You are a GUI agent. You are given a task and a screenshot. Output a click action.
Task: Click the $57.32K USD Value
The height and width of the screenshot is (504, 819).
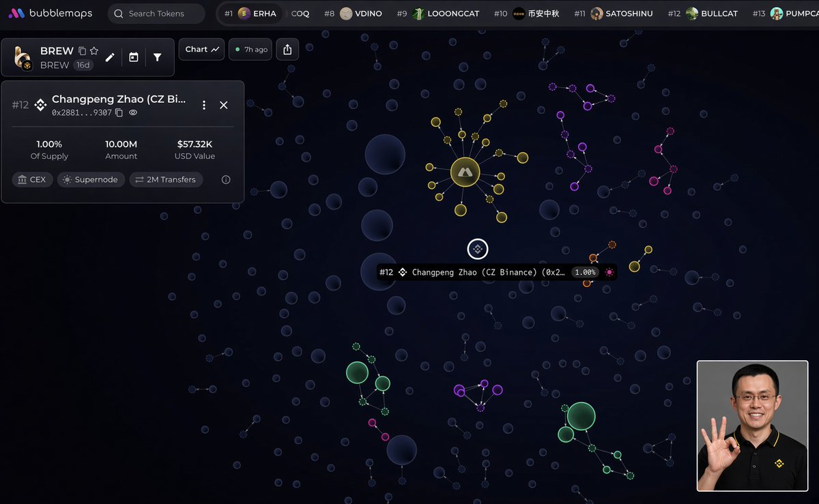pyautogui.click(x=196, y=144)
